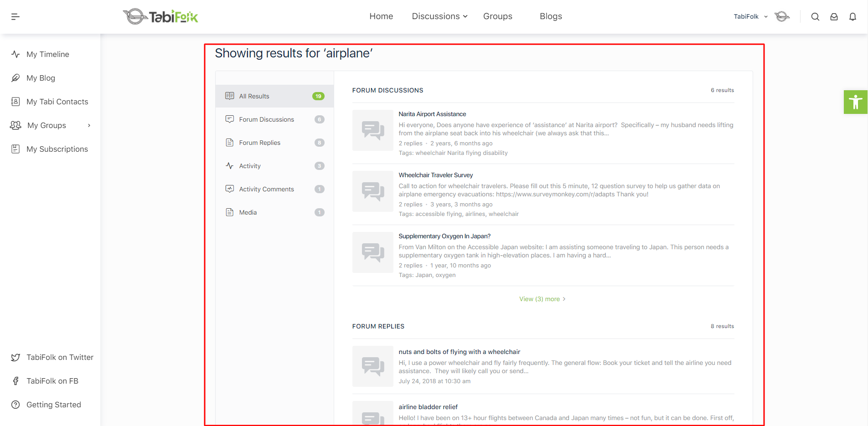The image size is (868, 426).
Task: Click the My Tabi Contacts icon
Action: pyautogui.click(x=15, y=102)
